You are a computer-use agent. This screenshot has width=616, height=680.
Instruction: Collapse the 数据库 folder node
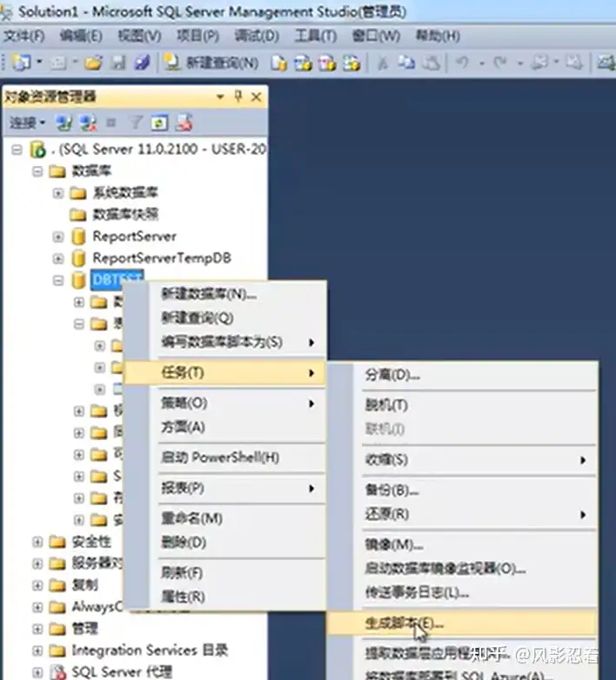(37, 171)
